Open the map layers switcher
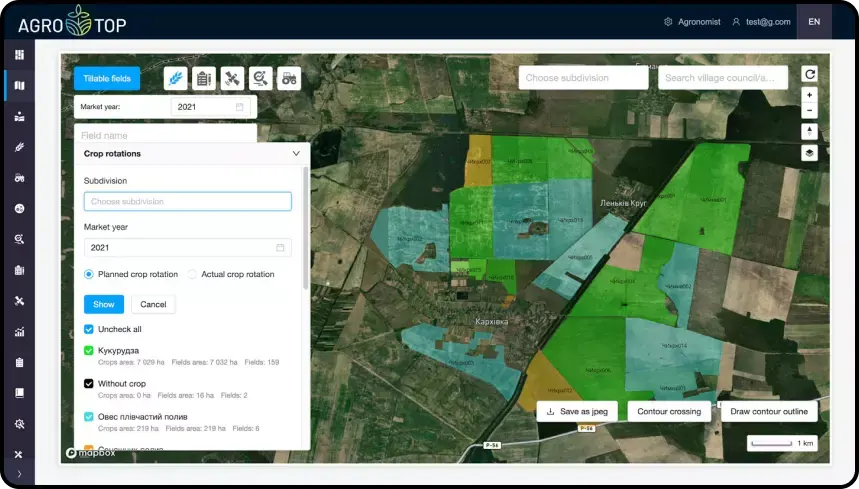The width and height of the screenshot is (859, 489). tap(810, 153)
